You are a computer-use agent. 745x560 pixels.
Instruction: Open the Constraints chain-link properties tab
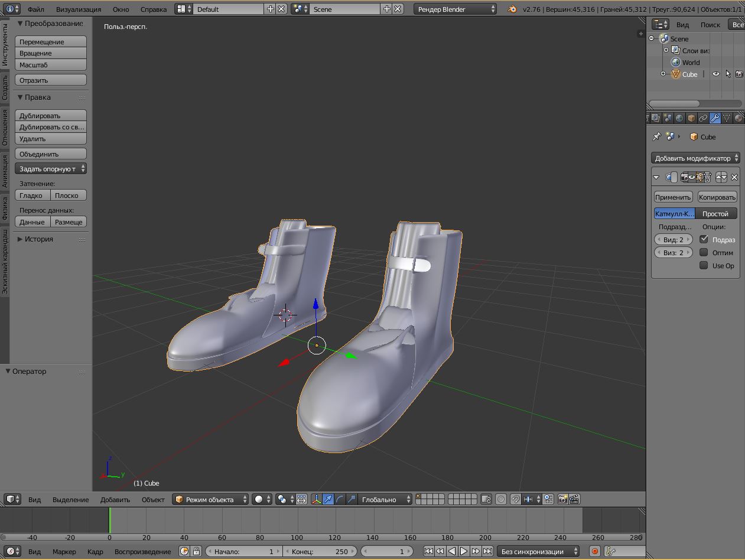703,118
